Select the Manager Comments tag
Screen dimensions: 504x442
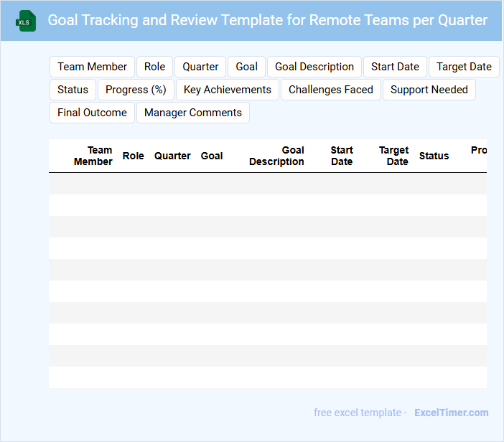pos(193,113)
